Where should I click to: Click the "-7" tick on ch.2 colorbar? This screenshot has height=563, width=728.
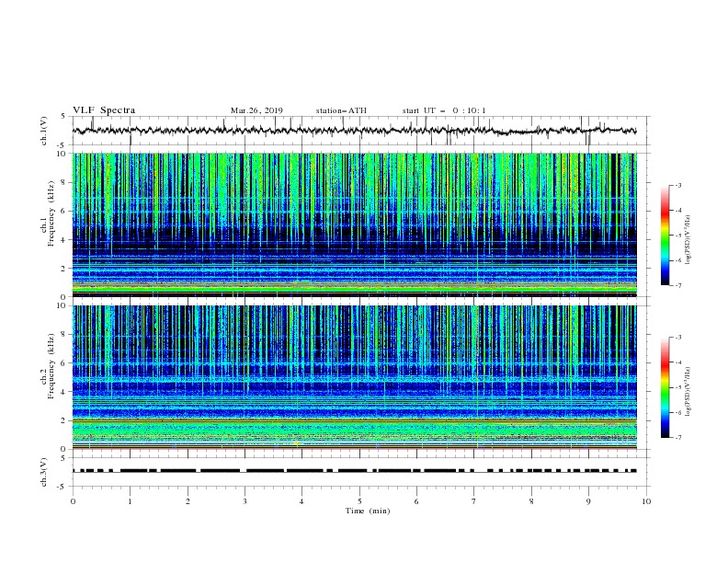point(678,437)
